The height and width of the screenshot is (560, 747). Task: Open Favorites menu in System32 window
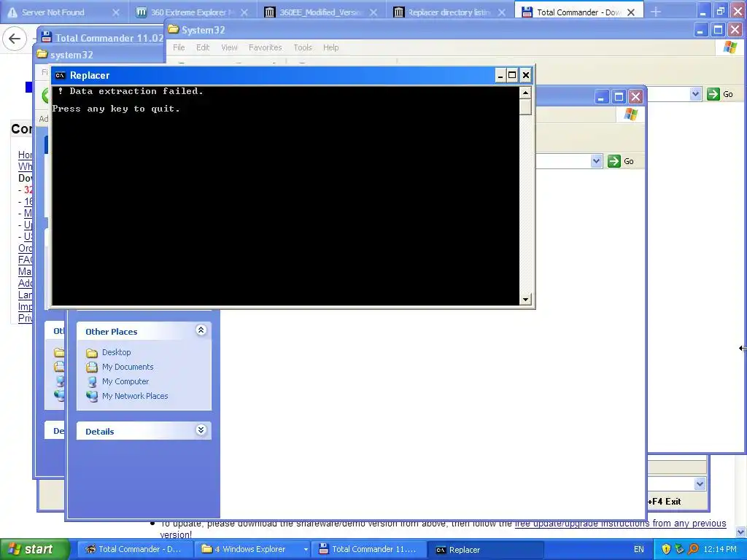(266, 47)
